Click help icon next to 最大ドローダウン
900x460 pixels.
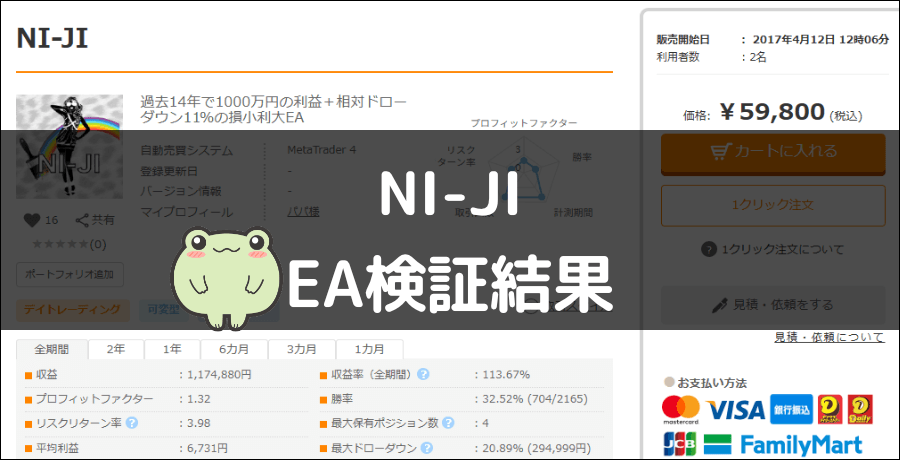(x=424, y=448)
